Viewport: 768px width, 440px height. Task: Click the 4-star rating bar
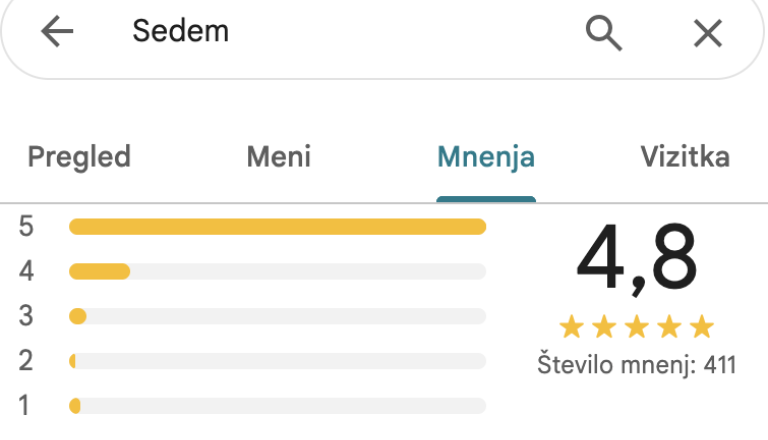tap(277, 271)
